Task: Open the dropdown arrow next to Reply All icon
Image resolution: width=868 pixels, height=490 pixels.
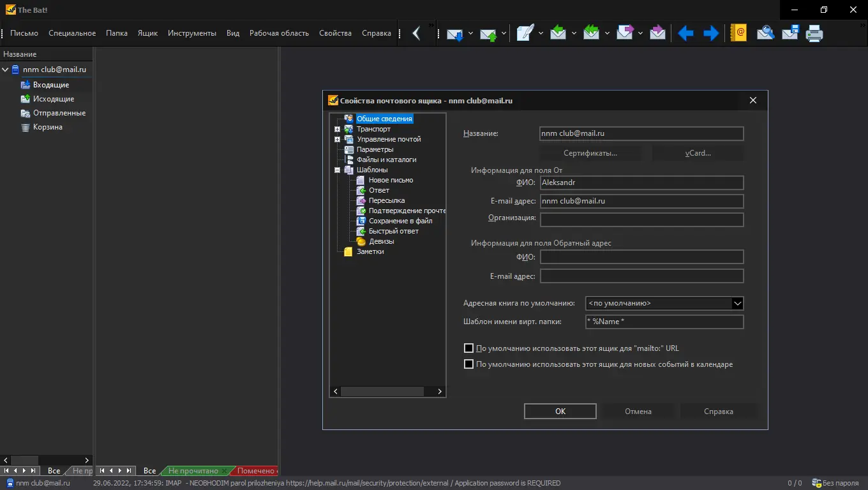Action: coord(606,33)
